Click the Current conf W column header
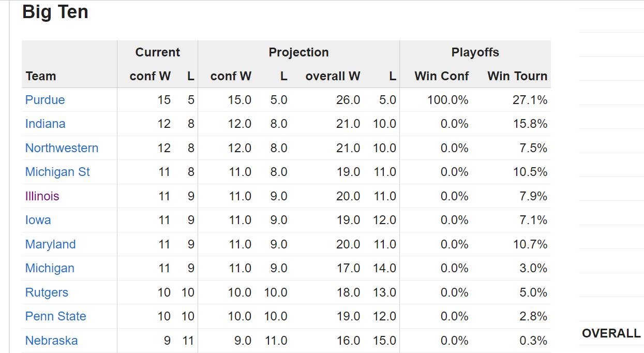Viewport: 644px width, 353px height. pyautogui.click(x=150, y=76)
